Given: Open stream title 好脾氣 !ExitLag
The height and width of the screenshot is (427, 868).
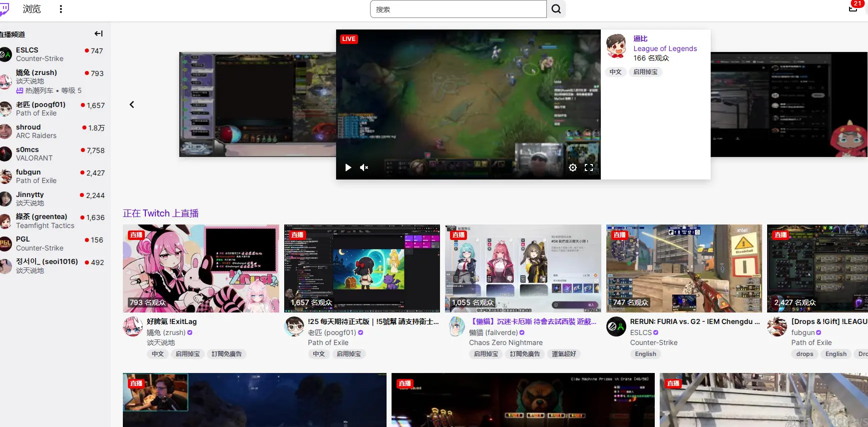Looking at the screenshot, I should (172, 321).
